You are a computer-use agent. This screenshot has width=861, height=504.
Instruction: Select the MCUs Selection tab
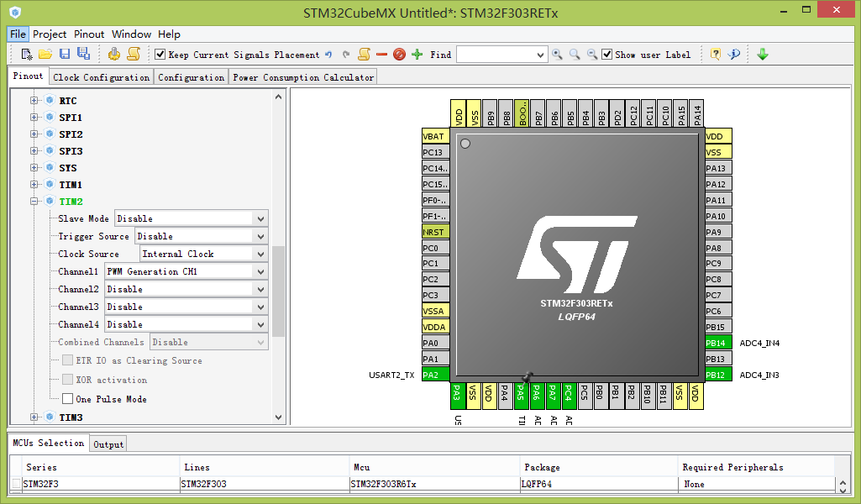(49, 443)
